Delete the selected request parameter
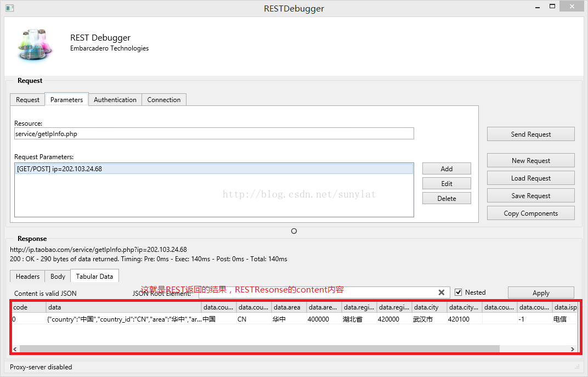Viewport: 588px width, 377px height. (446, 199)
